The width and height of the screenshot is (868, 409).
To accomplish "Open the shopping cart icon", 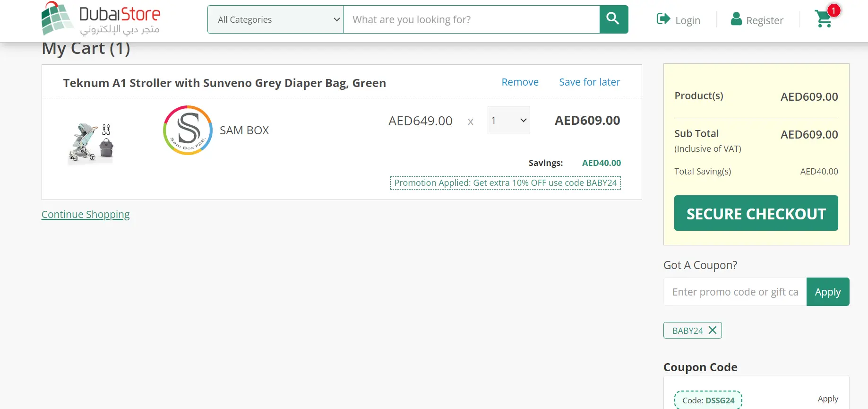I will [824, 18].
